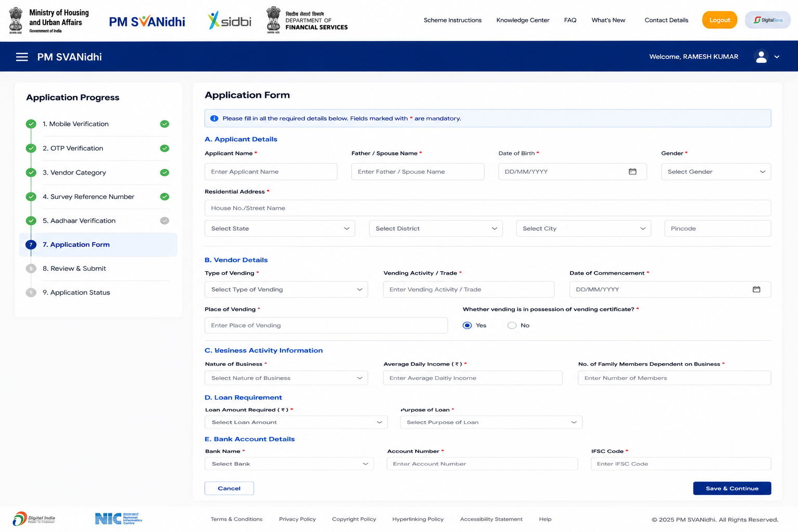Cancel the application form

229,488
